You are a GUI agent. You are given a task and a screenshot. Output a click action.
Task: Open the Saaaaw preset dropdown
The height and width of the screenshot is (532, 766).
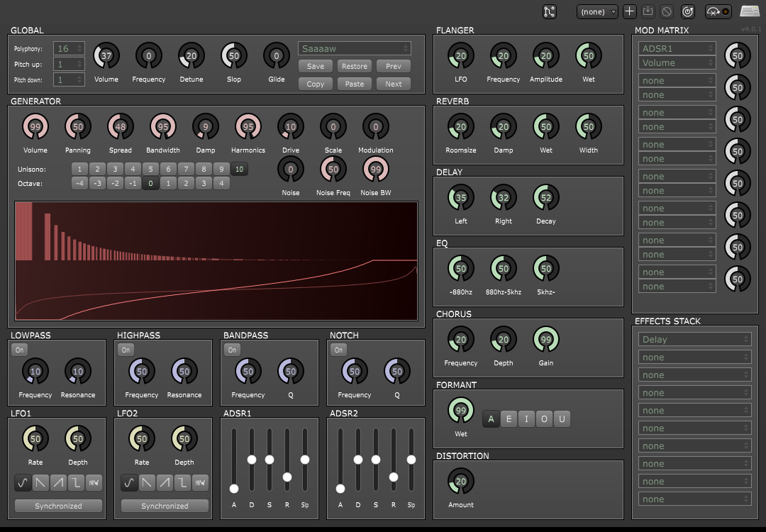[x=355, y=48]
